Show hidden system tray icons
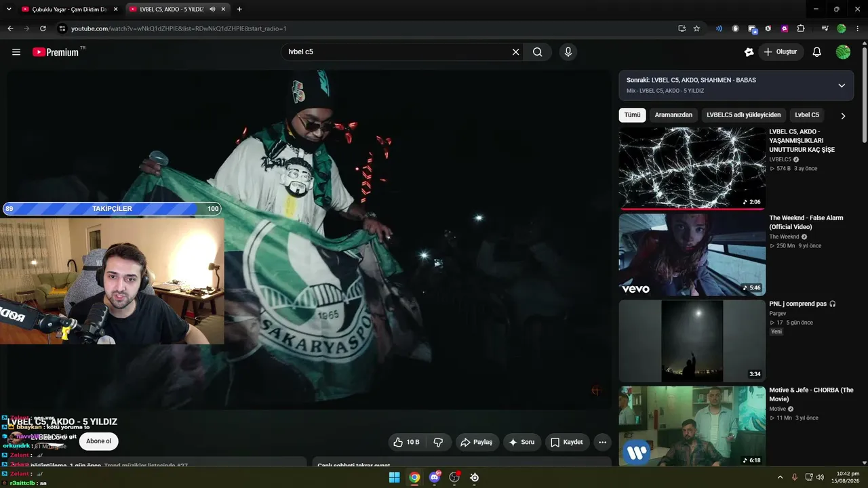 [780, 477]
